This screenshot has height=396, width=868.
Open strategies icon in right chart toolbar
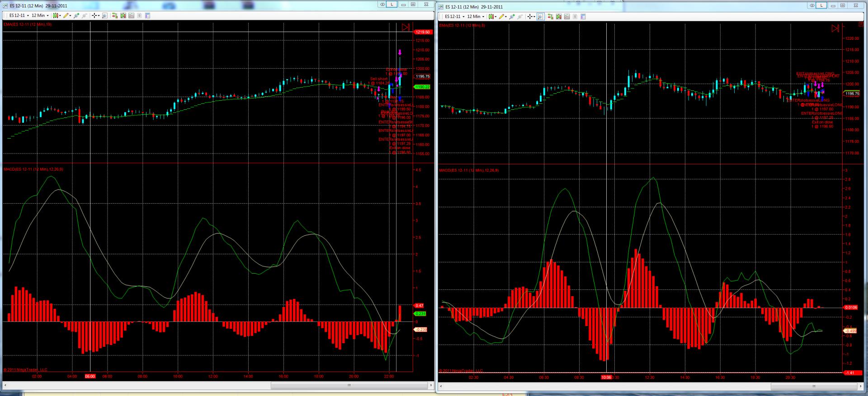click(x=567, y=17)
